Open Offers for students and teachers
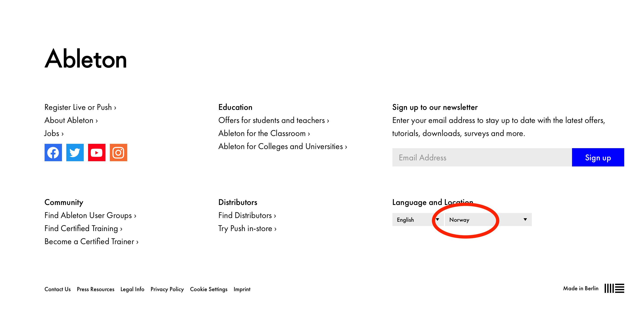 click(x=274, y=120)
